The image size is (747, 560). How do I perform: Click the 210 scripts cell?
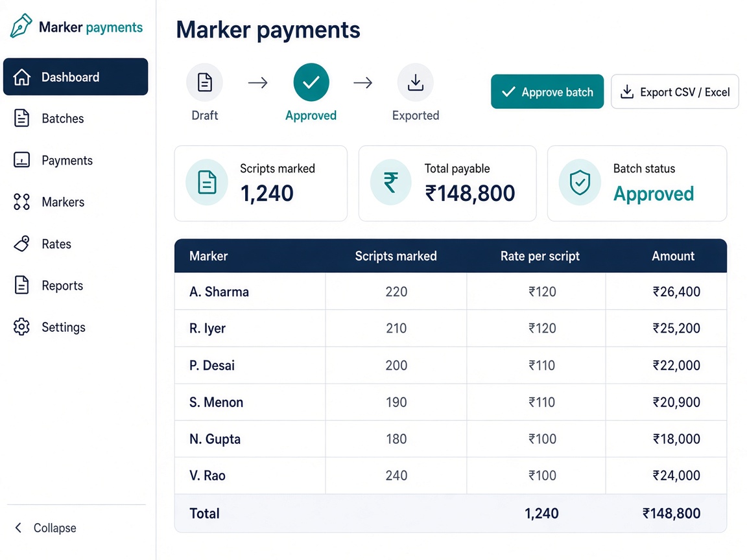pyautogui.click(x=396, y=328)
